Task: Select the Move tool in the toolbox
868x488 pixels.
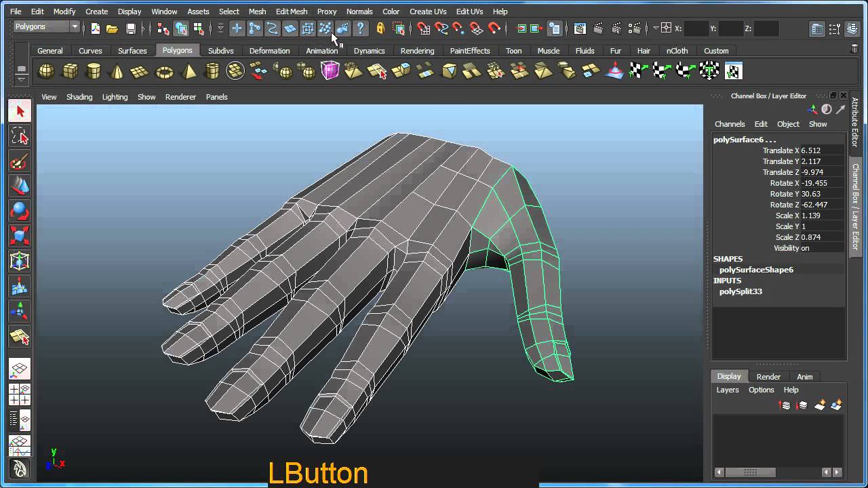Action: coord(20,186)
